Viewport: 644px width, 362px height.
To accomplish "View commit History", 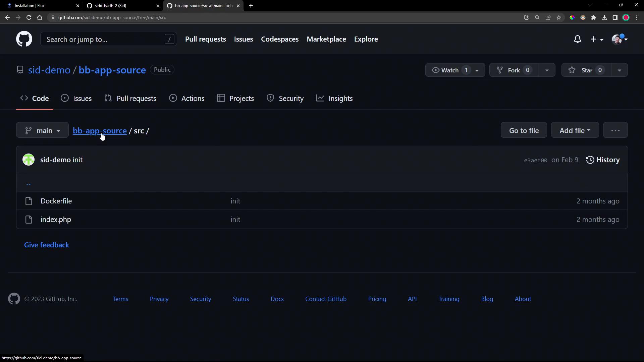I will tap(603, 160).
